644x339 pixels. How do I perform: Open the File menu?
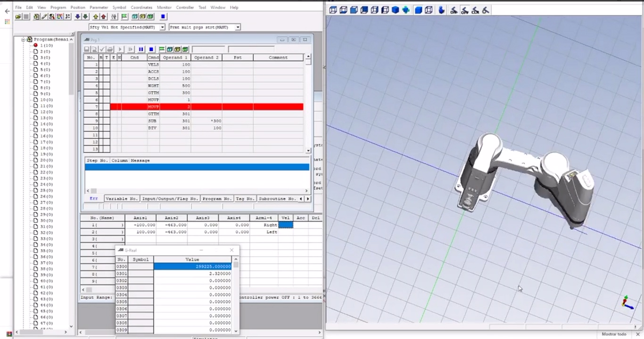pyautogui.click(x=18, y=8)
